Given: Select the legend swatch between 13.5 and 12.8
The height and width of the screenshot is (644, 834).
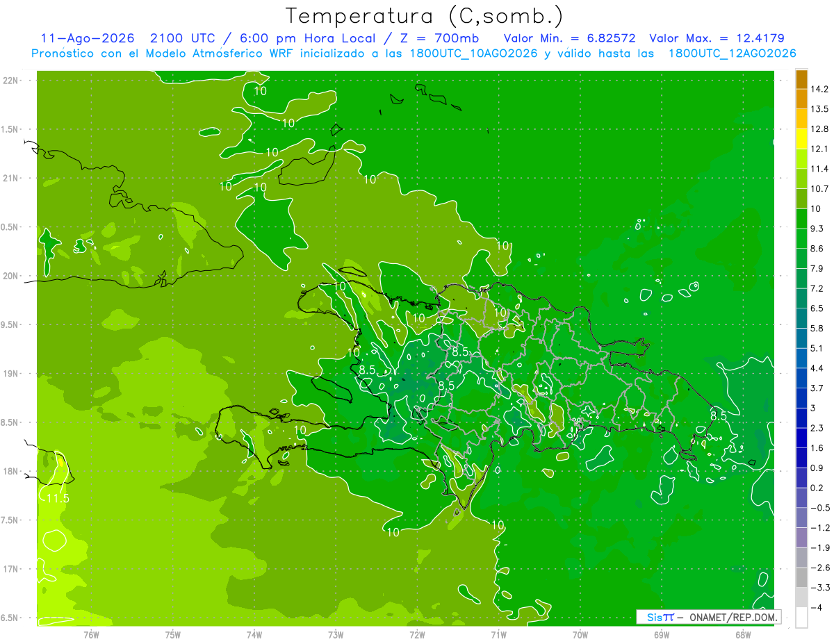Looking at the screenshot, I should coord(801,119).
